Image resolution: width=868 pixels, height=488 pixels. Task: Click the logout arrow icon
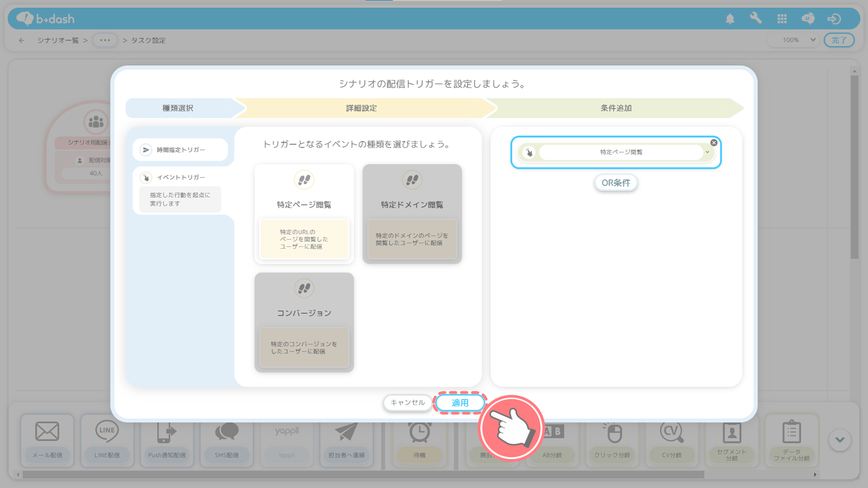click(834, 19)
